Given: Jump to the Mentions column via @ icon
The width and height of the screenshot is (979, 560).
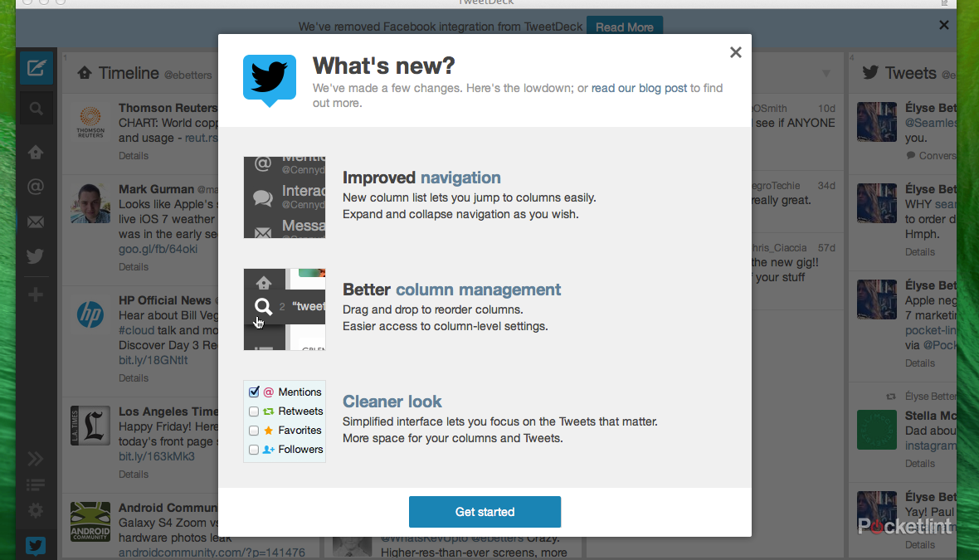Looking at the screenshot, I should pyautogui.click(x=37, y=187).
